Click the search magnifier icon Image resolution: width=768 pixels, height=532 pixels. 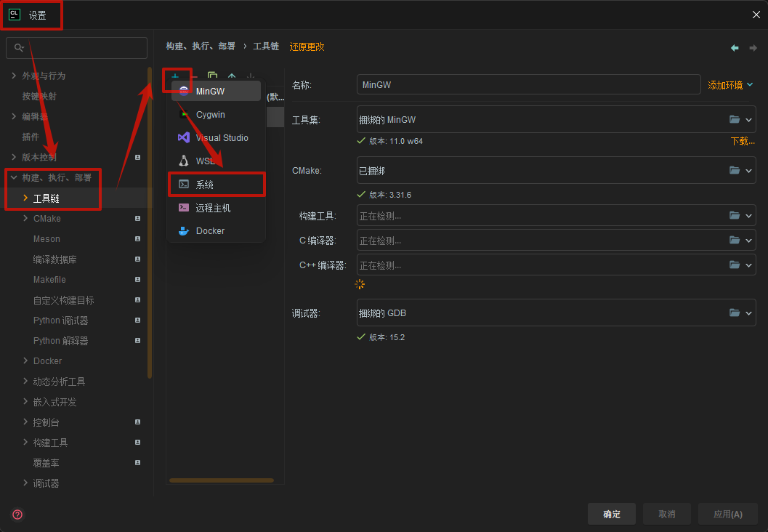[x=19, y=47]
